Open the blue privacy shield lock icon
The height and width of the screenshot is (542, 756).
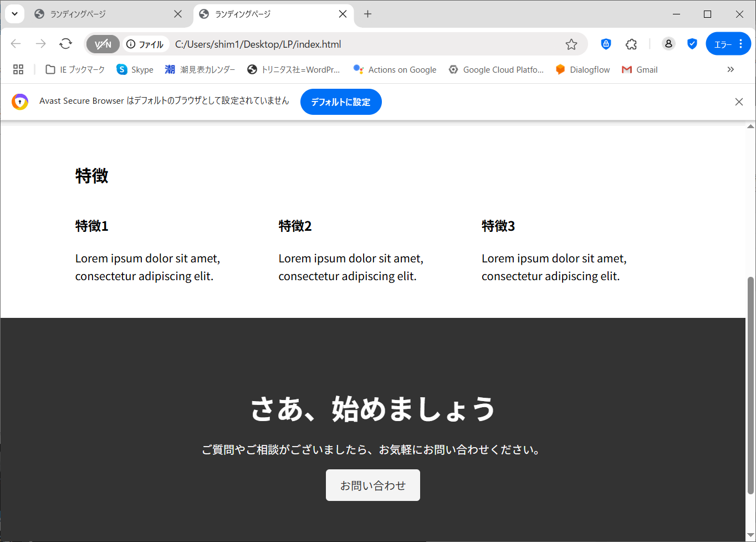[x=606, y=44]
